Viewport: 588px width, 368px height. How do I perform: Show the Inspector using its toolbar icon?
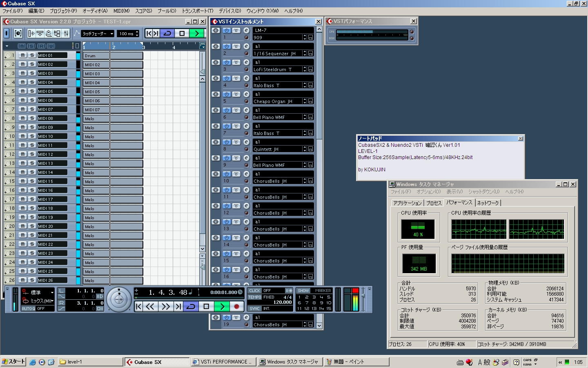pos(31,34)
